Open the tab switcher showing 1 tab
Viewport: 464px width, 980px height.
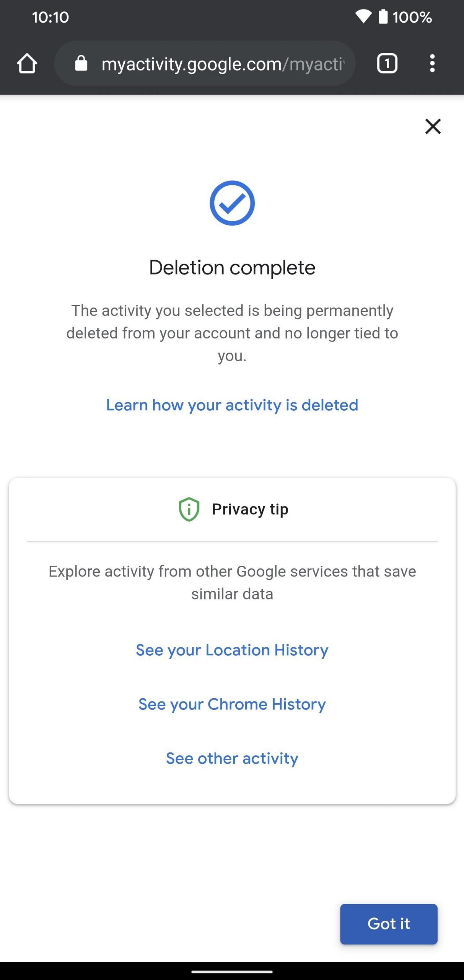coord(387,63)
